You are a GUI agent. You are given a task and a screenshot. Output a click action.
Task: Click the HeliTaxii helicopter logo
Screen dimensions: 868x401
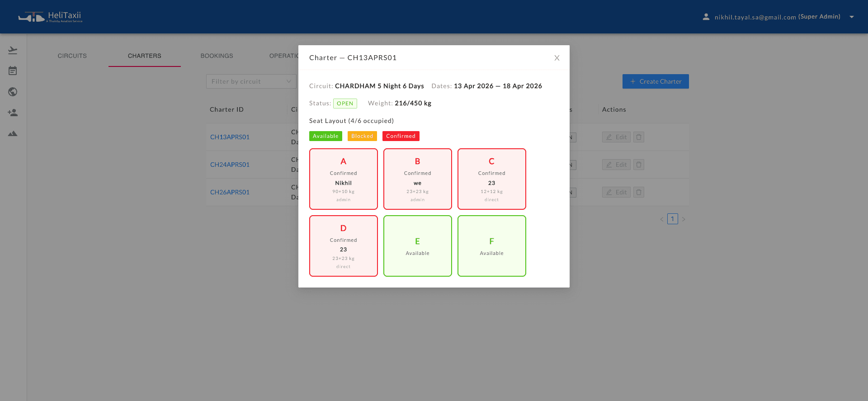tap(50, 17)
